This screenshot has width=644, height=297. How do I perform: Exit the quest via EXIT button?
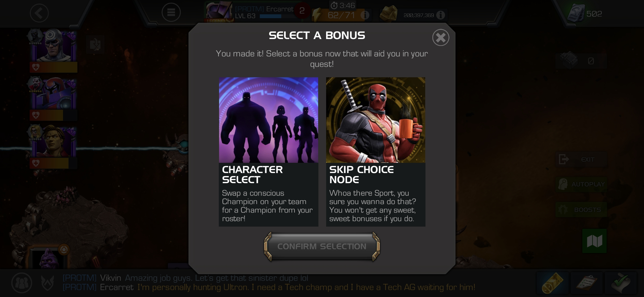581,159
